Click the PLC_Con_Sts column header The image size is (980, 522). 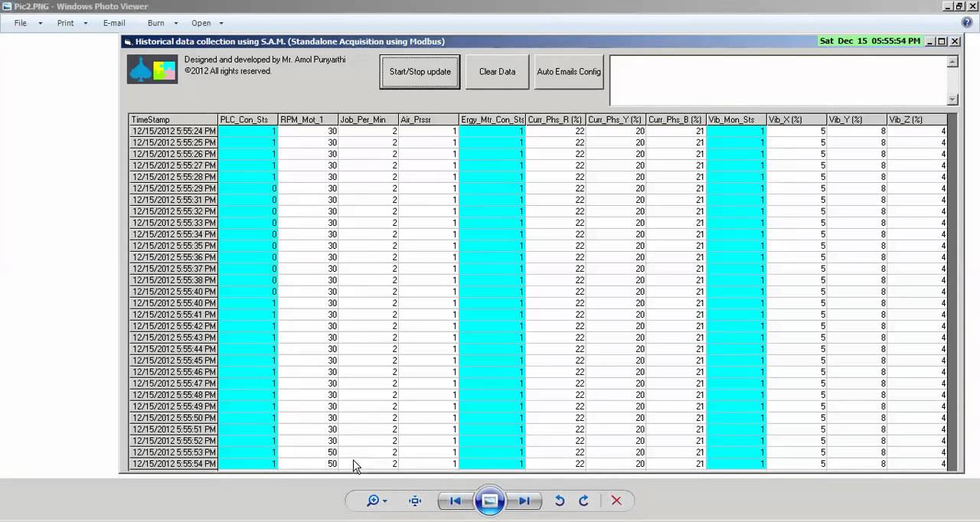(x=247, y=119)
